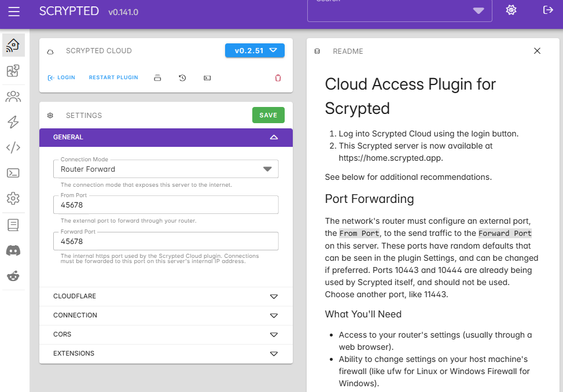Click the green Save button

tap(268, 115)
